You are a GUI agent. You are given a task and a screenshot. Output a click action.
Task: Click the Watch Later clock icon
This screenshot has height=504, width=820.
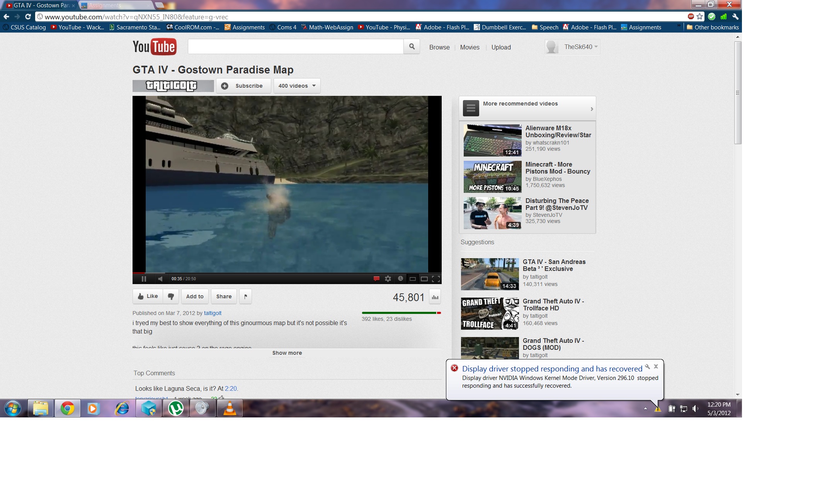pyautogui.click(x=400, y=279)
